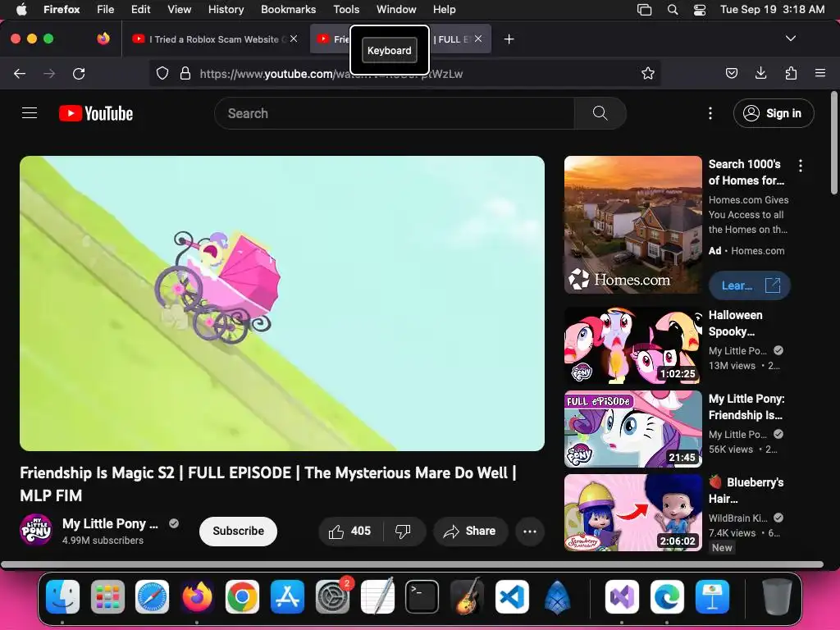Open more actions ellipsis under video
This screenshot has height=630, width=840.
tap(530, 531)
